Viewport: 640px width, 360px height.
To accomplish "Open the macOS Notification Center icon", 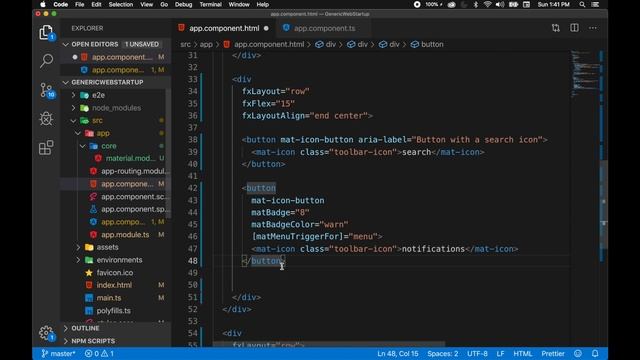I will click(595, 4).
